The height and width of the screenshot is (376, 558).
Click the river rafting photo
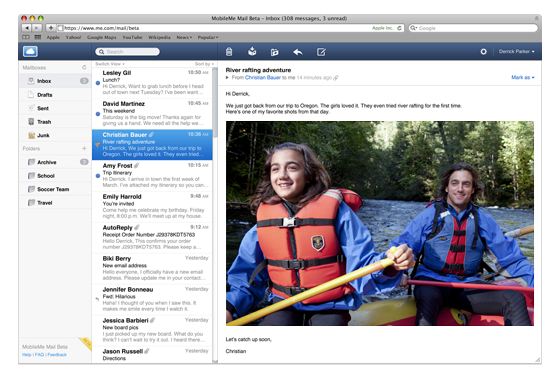point(380,223)
